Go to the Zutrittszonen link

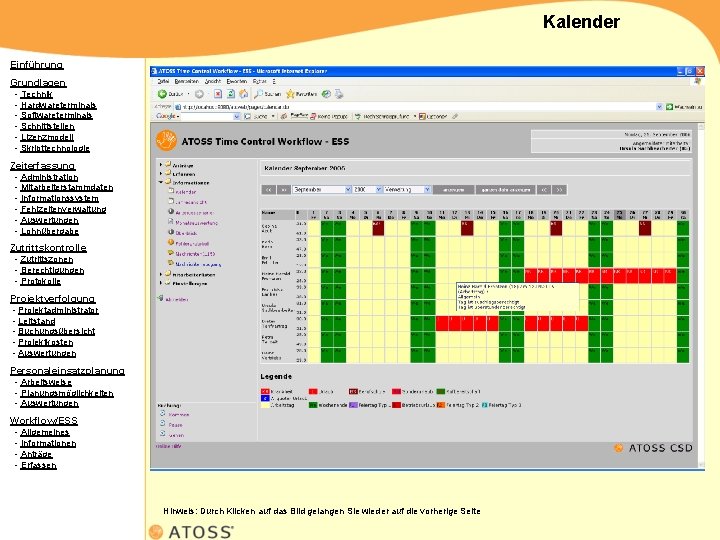click(46, 259)
